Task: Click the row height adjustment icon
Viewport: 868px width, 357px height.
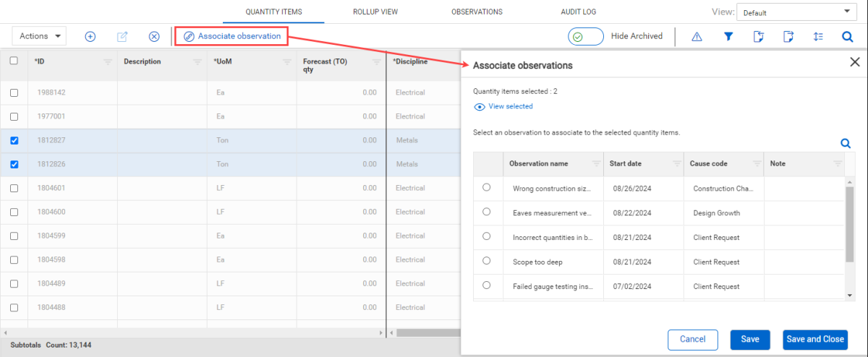Action: click(818, 37)
